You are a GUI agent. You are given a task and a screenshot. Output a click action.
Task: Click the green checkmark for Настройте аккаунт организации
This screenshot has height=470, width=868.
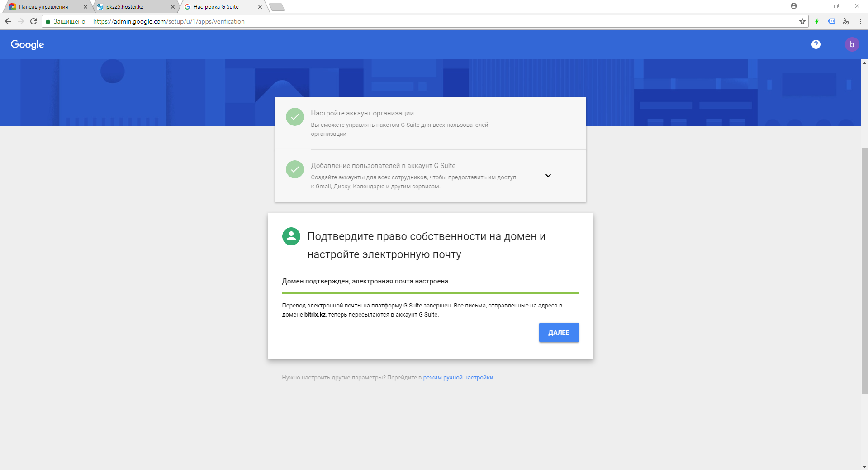(295, 117)
